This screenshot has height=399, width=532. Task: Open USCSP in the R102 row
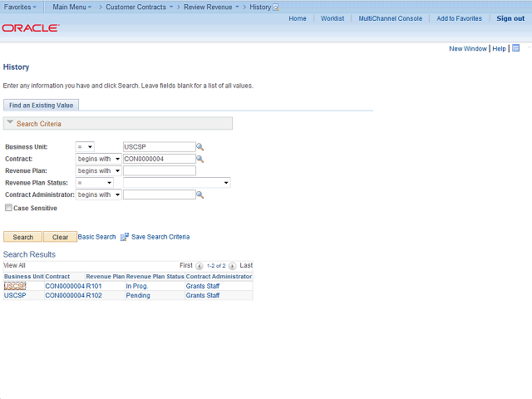coord(15,296)
